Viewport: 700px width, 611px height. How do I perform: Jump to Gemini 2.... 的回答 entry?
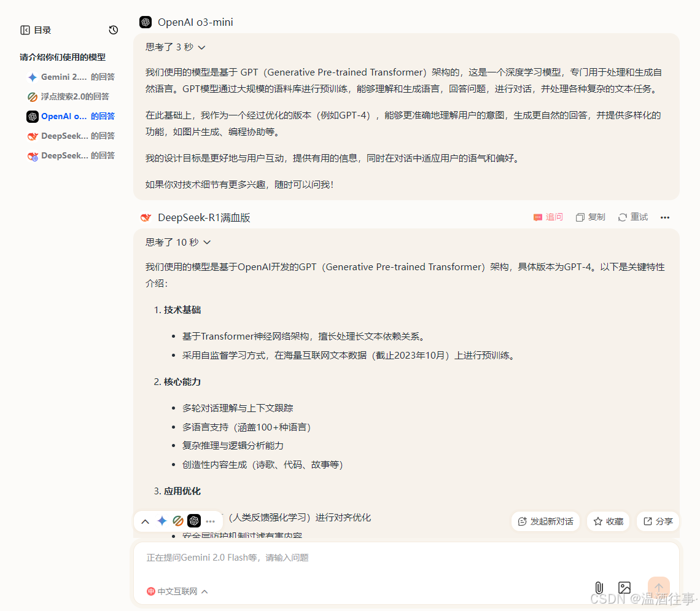coord(71,77)
